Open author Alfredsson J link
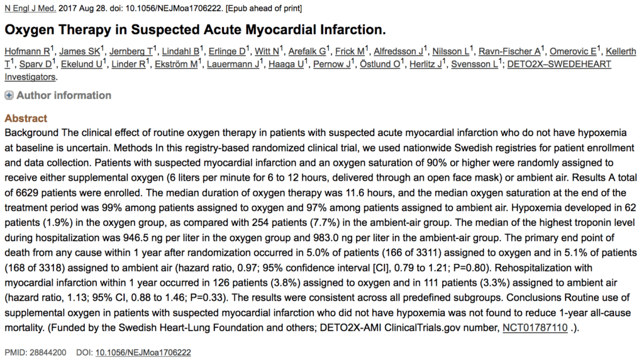Viewport: 644px width, 362px height. point(398,52)
